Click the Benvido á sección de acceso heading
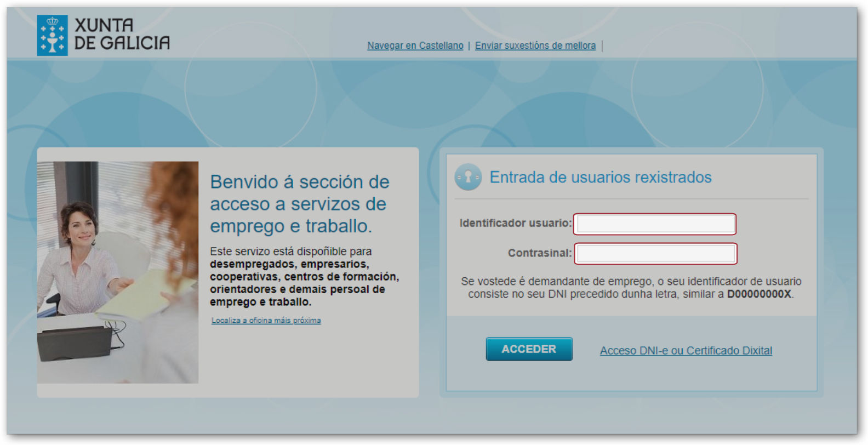This screenshot has height=445, width=868. 299,204
